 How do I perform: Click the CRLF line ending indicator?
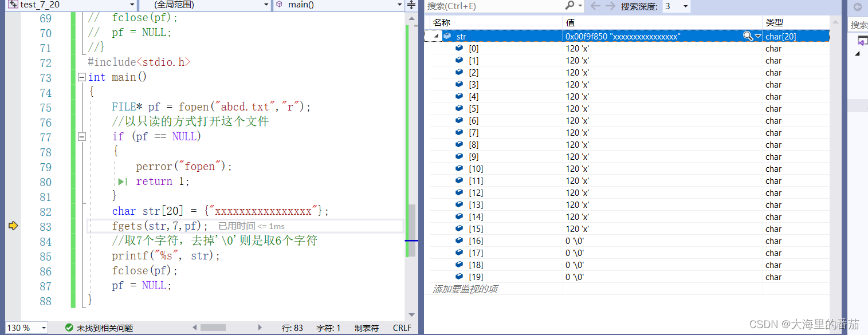pos(402,328)
